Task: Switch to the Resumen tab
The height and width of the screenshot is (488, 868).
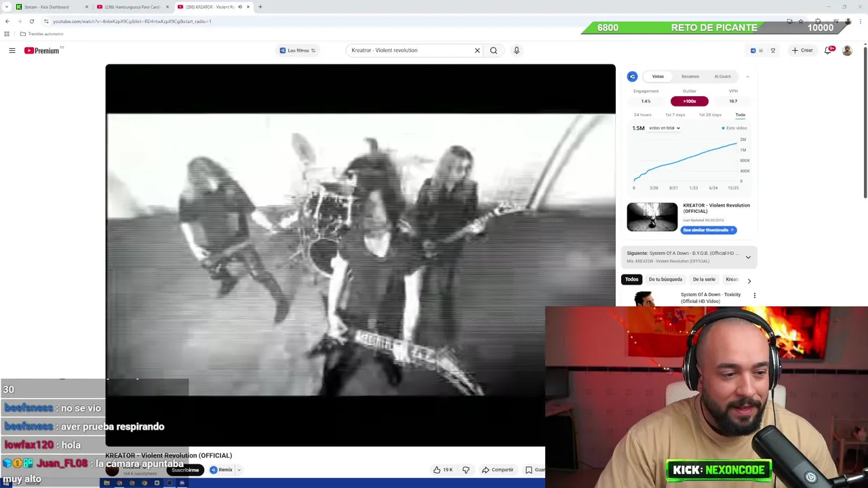Action: [690, 77]
